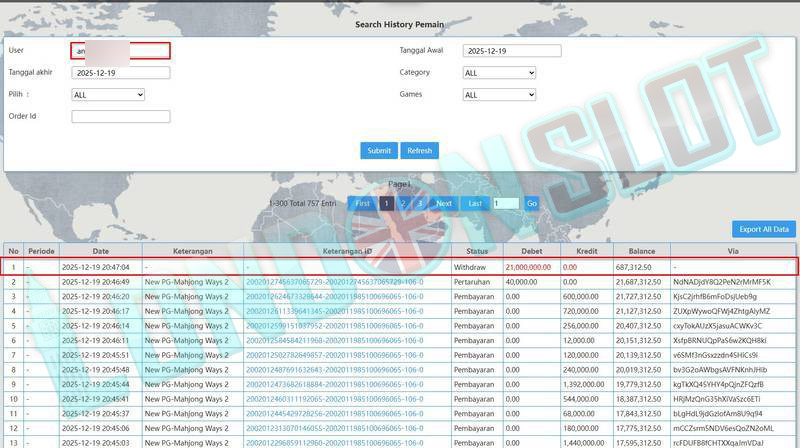This screenshot has width=800, height=448.
Task: Go to the First page
Action: pyautogui.click(x=362, y=203)
